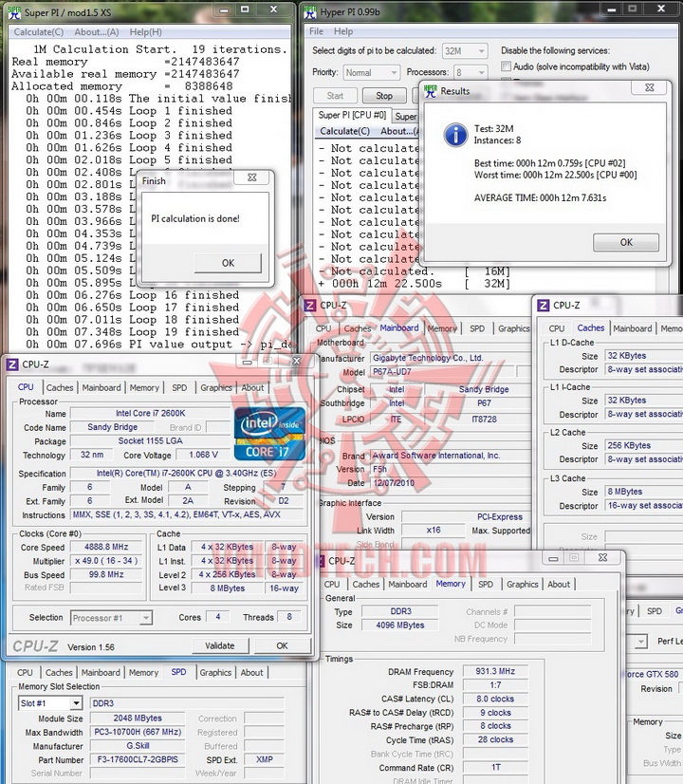This screenshot has width=683, height=784.
Task: Click Validate button in CPU-Z
Action: (x=220, y=645)
